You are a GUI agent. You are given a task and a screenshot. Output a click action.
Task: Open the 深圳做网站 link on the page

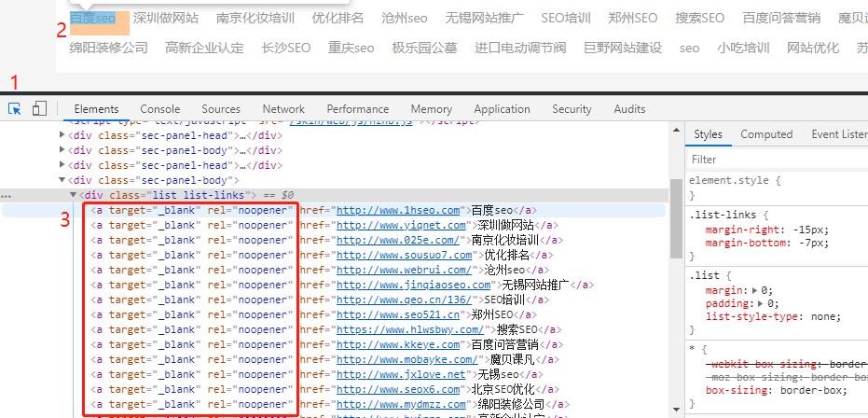(166, 19)
